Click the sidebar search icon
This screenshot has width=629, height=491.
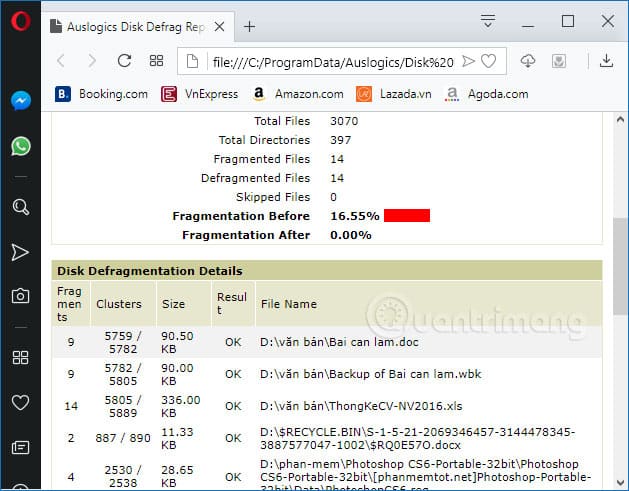[20, 207]
